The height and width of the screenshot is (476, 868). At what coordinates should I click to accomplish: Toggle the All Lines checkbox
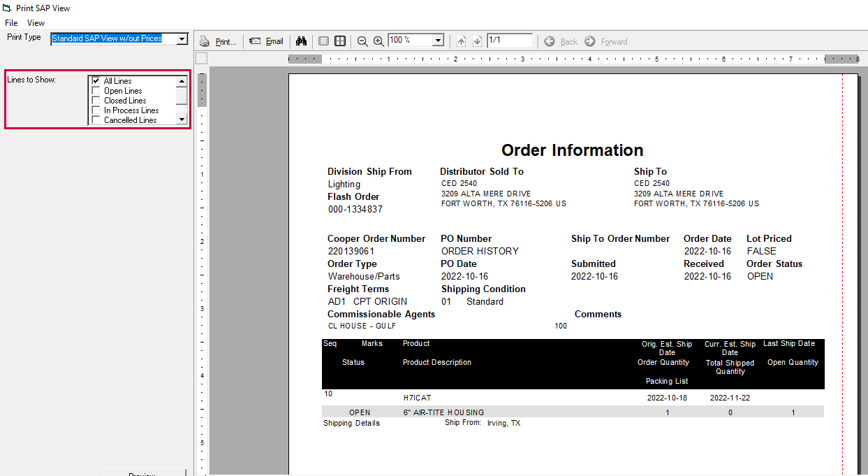click(x=96, y=81)
